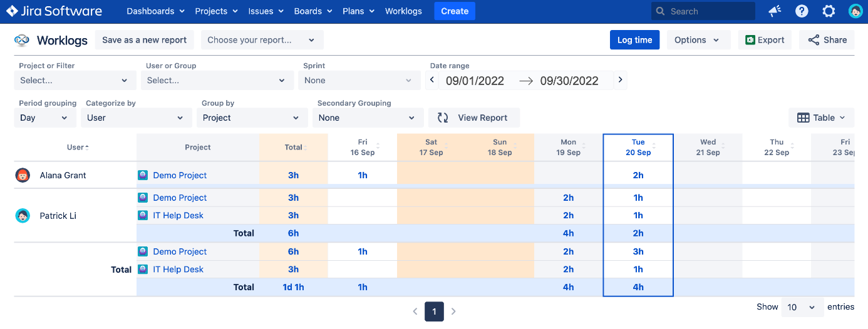The height and width of the screenshot is (329, 868).
Task: Click the View Report button
Action: pos(474,118)
